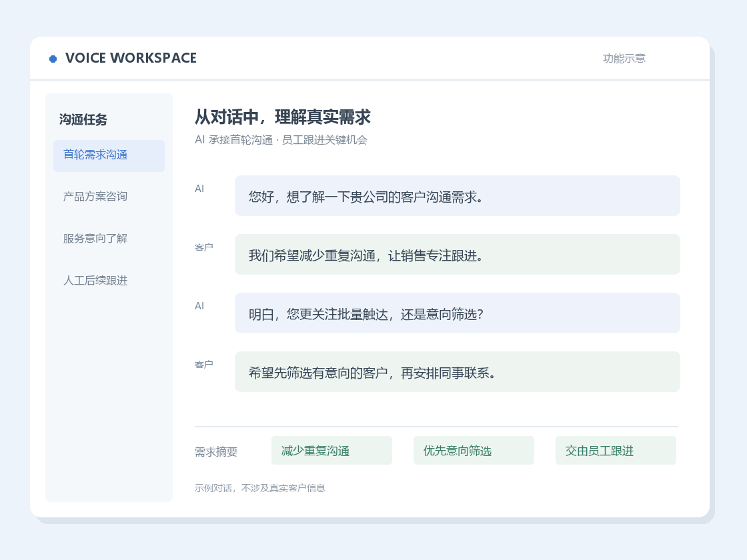Click the AI label beside 您好 message

[x=199, y=189]
